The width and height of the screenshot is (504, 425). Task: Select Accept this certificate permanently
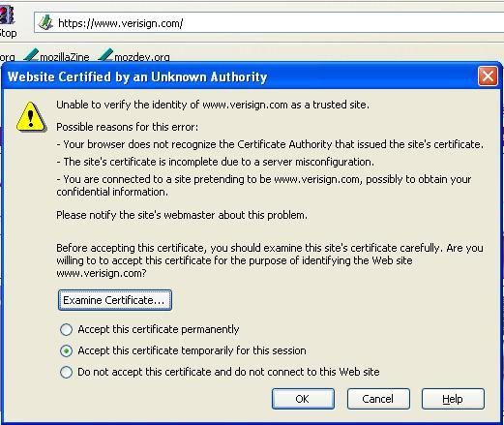click(x=66, y=329)
